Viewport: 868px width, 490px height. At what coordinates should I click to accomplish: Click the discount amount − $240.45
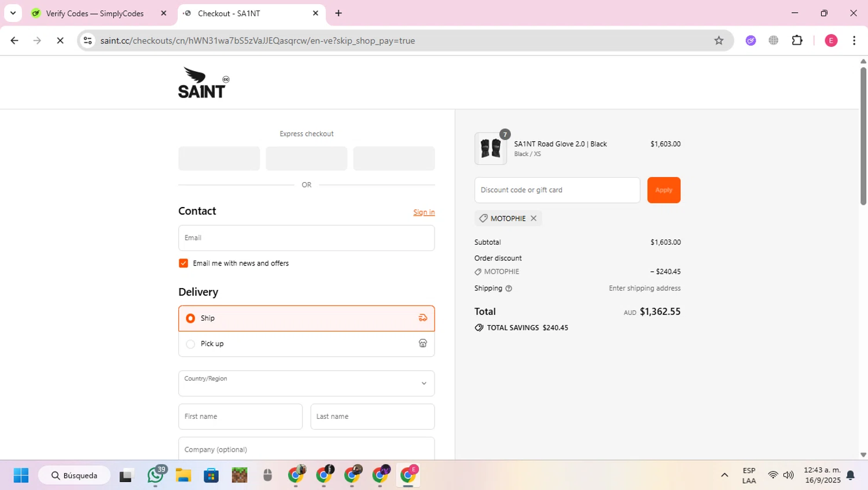pyautogui.click(x=665, y=271)
